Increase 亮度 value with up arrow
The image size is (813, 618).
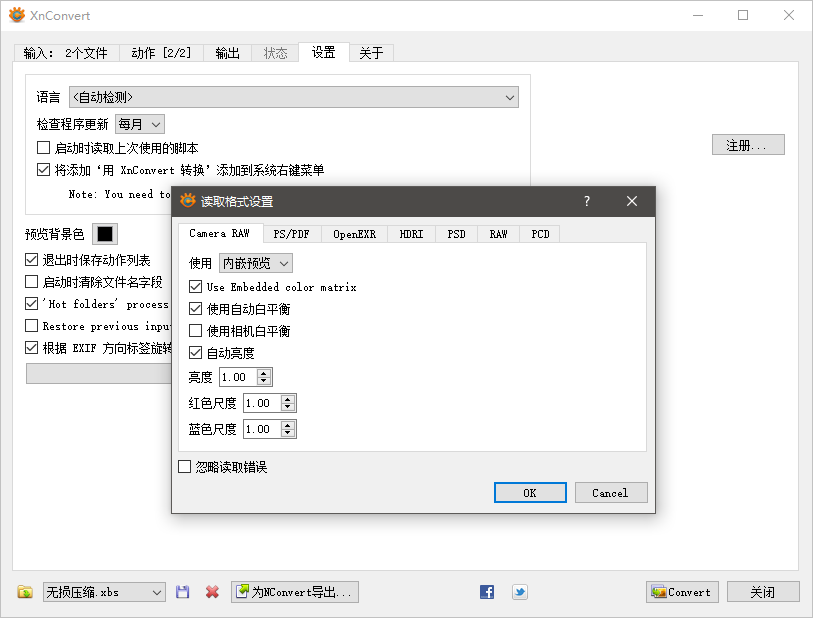coord(264,373)
